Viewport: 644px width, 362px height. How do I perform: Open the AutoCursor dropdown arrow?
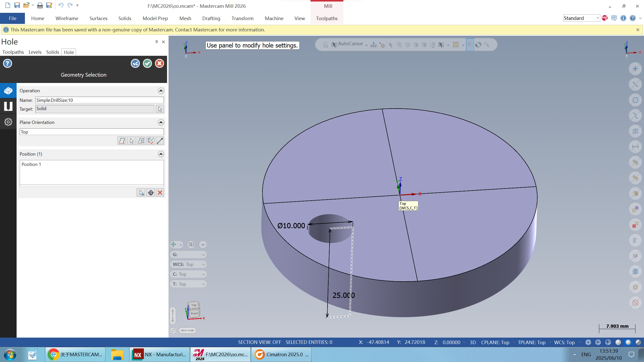[x=366, y=45]
